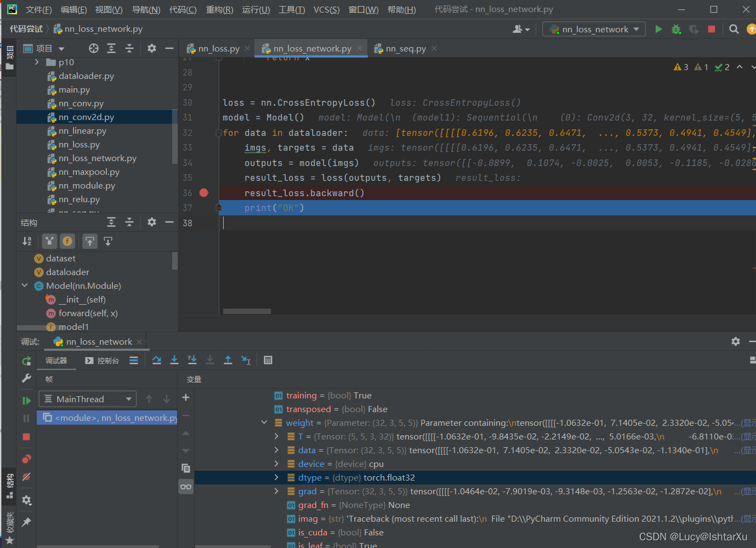The width and height of the screenshot is (756, 548).
Task: Click Step Over icon in debugger toolbar
Action: (157, 360)
